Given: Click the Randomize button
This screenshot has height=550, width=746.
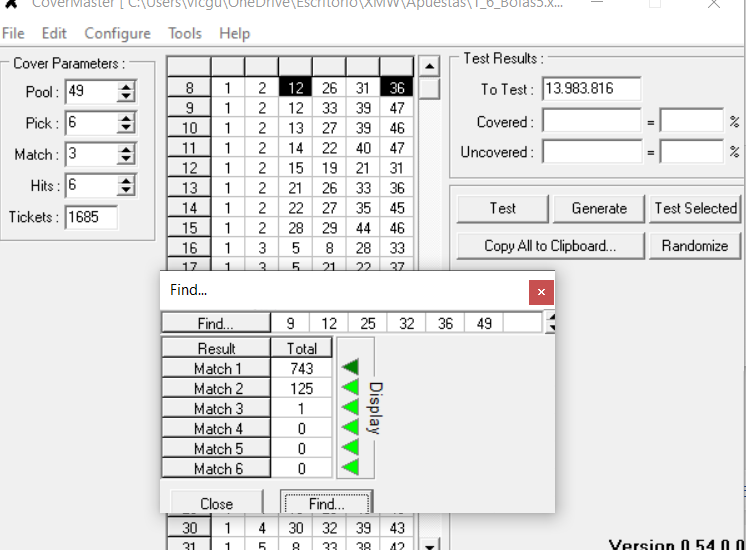Looking at the screenshot, I should (x=695, y=246).
